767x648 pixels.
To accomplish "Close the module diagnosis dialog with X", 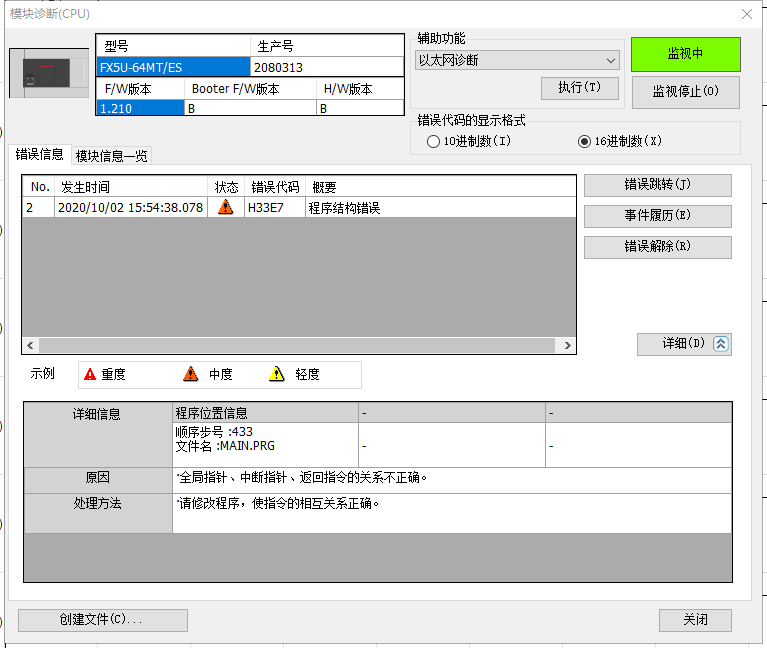I will [x=746, y=13].
